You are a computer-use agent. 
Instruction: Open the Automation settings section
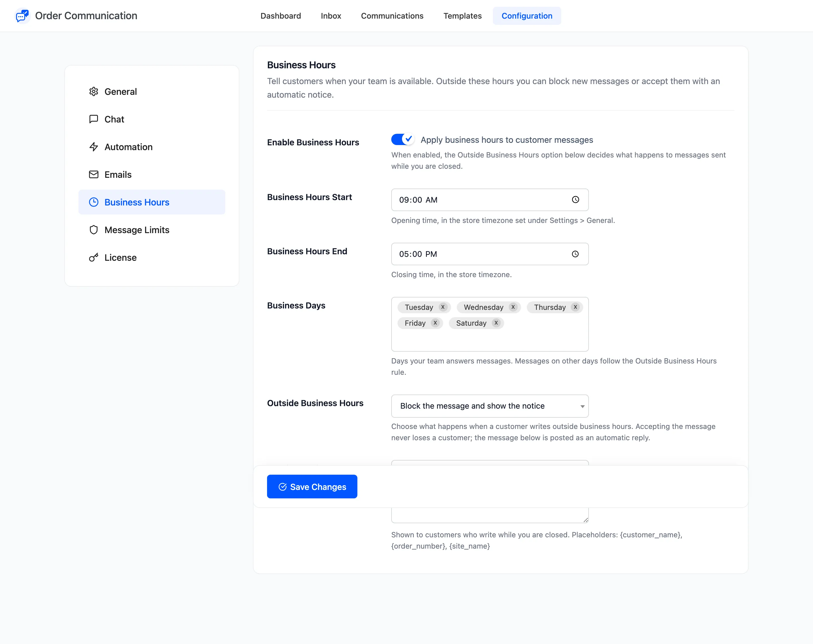click(x=152, y=147)
